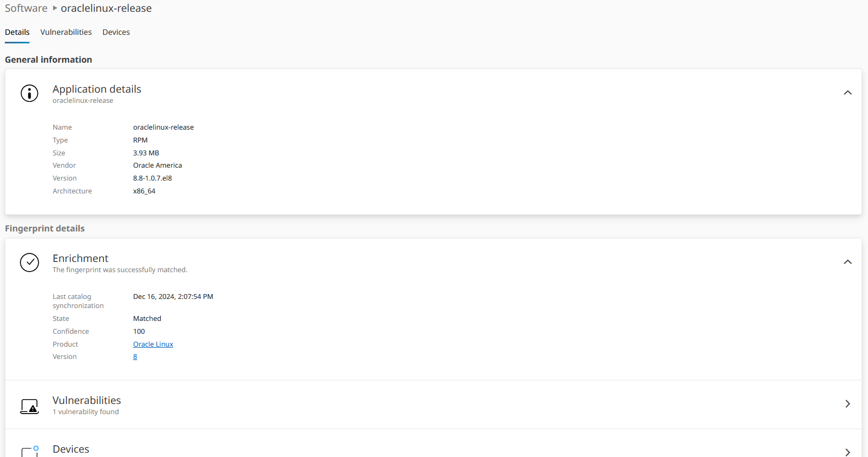Select the Details tab
The width and height of the screenshot is (868, 457).
[17, 32]
